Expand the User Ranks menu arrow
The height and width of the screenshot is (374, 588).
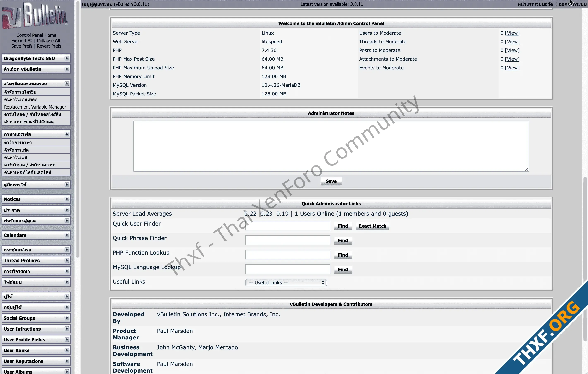pyautogui.click(x=67, y=350)
